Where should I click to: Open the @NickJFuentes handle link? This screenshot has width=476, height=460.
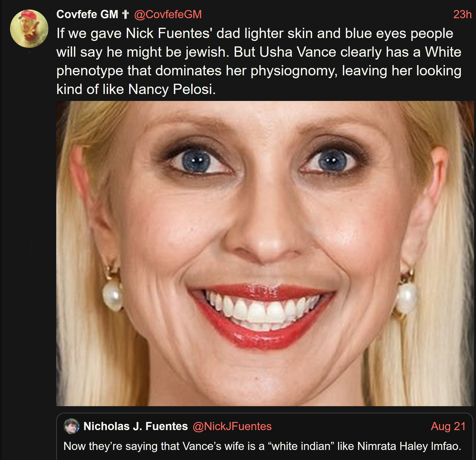coord(232,426)
